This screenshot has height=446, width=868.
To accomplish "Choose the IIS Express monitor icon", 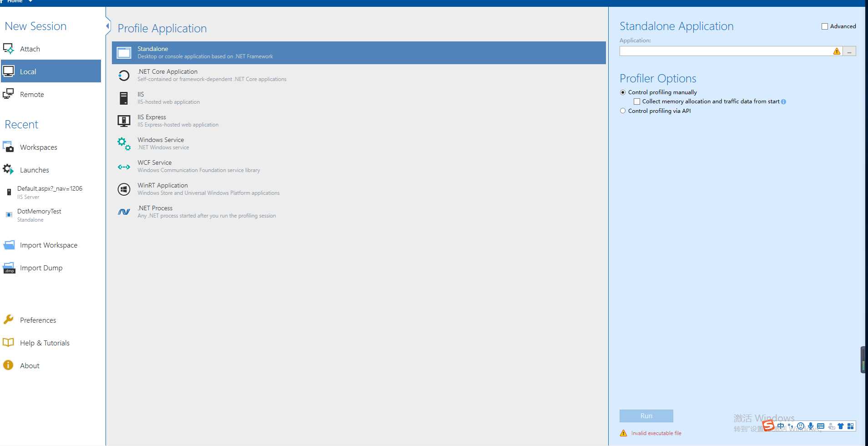I will point(124,121).
